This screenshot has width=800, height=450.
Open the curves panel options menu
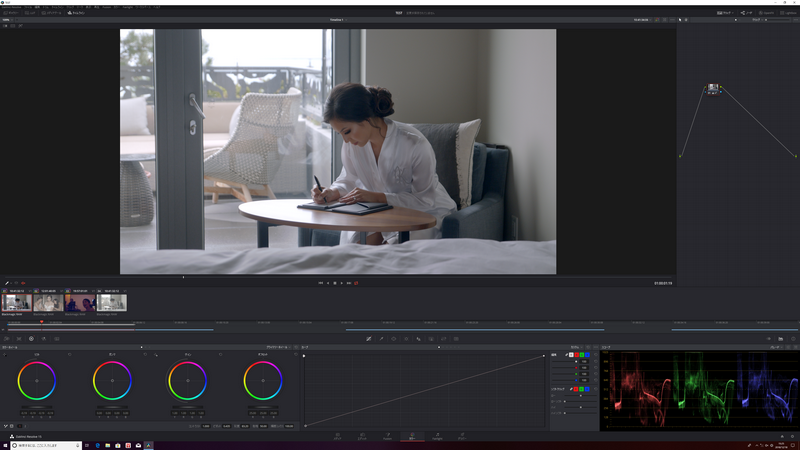tap(595, 347)
